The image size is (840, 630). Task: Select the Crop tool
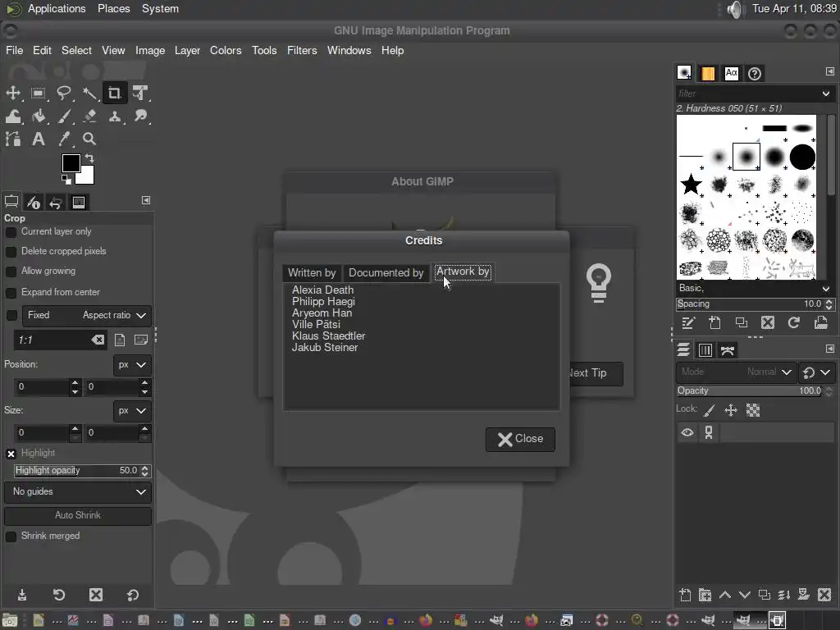point(115,94)
